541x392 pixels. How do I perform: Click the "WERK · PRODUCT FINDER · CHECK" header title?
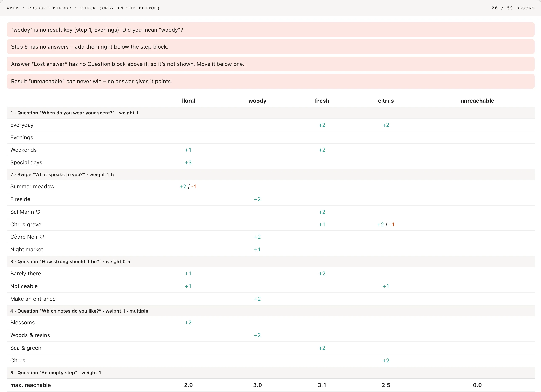[83, 8]
